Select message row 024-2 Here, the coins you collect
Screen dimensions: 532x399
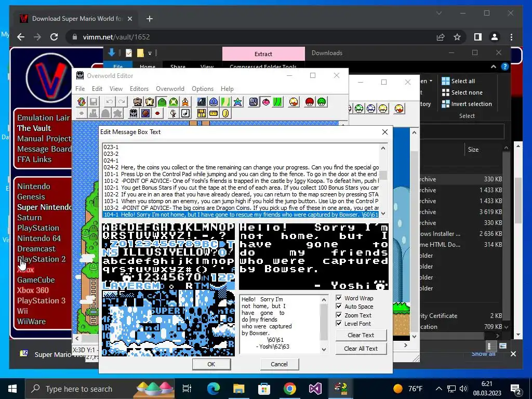click(241, 167)
